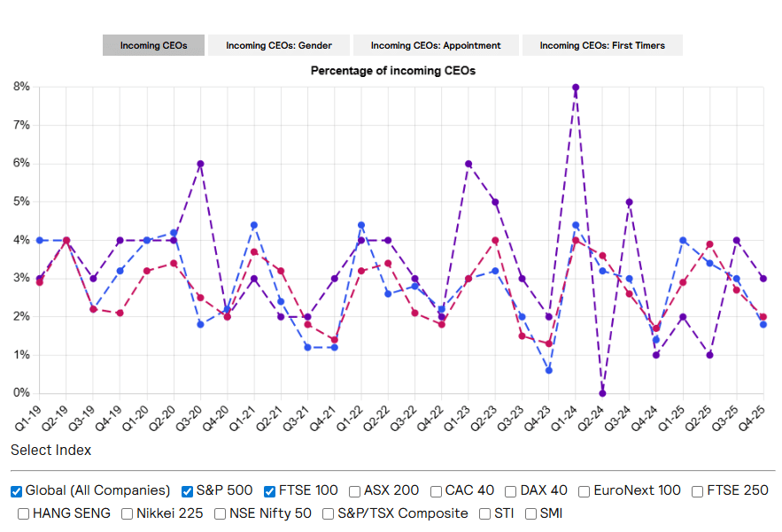This screenshot has height=532, width=782.
Task: Tick the CAC 40 checkbox
Action: [x=437, y=491]
